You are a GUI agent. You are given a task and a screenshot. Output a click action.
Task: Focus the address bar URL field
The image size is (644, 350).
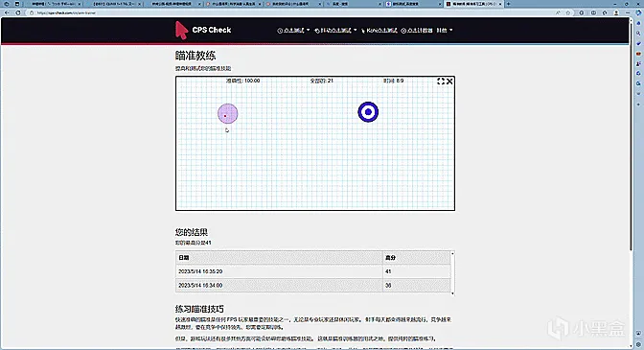click(x=287, y=12)
